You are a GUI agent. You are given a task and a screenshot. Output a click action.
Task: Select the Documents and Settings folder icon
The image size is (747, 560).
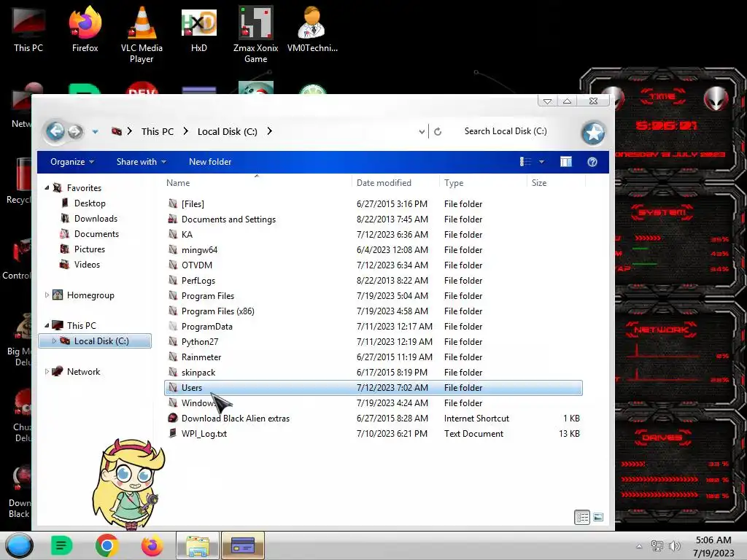[173, 219]
